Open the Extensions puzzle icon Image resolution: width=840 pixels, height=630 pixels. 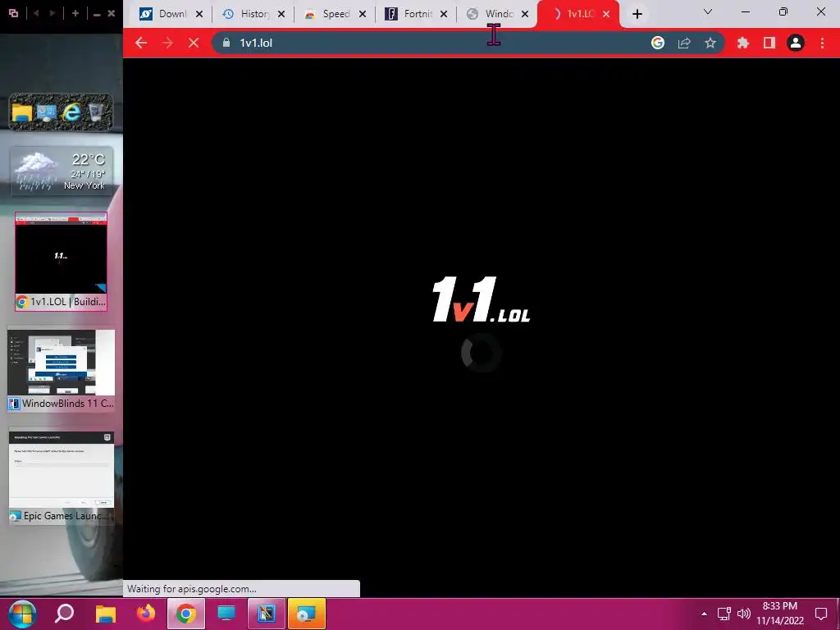click(743, 43)
